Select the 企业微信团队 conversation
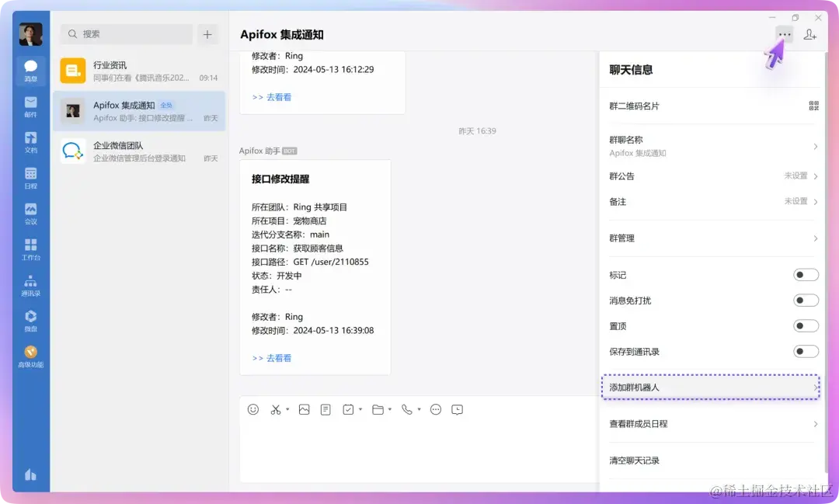The width and height of the screenshot is (839, 504). [139, 151]
